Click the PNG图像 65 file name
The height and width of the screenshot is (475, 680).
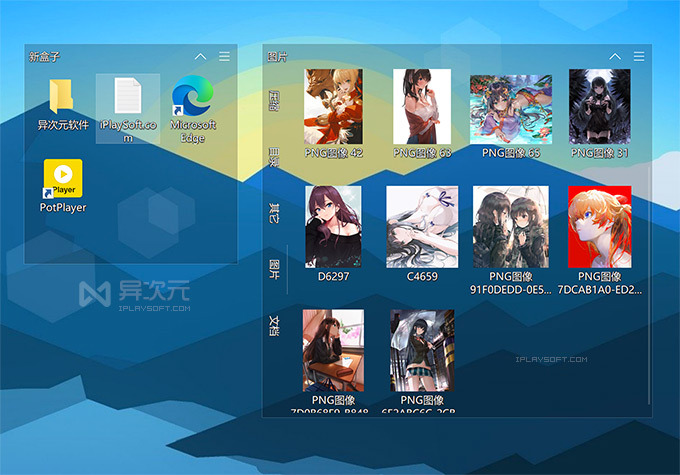[x=511, y=153]
